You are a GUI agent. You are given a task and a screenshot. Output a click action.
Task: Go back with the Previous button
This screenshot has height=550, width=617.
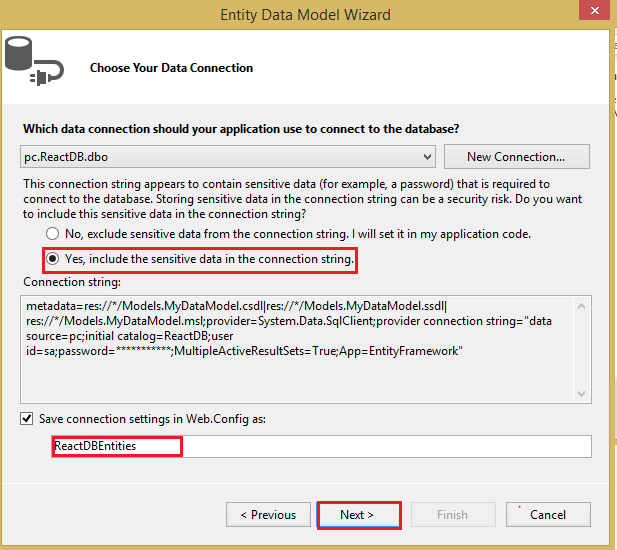(267, 515)
